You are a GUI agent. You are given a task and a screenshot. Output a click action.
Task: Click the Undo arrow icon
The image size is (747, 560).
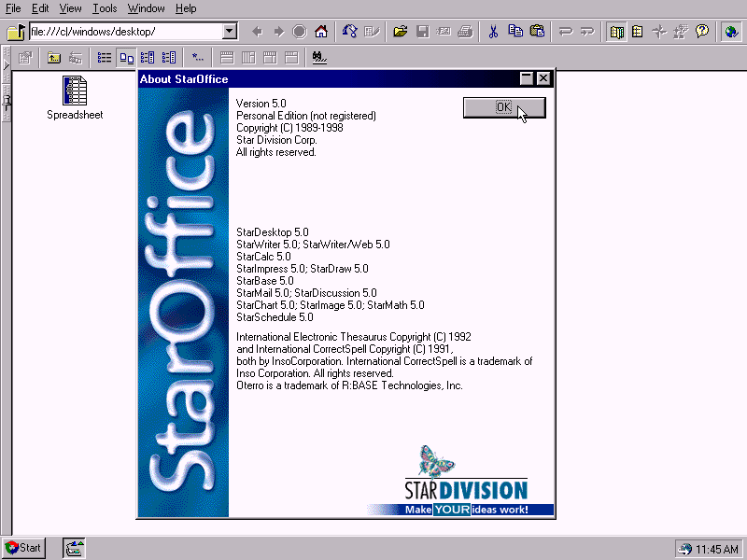pyautogui.click(x=566, y=32)
